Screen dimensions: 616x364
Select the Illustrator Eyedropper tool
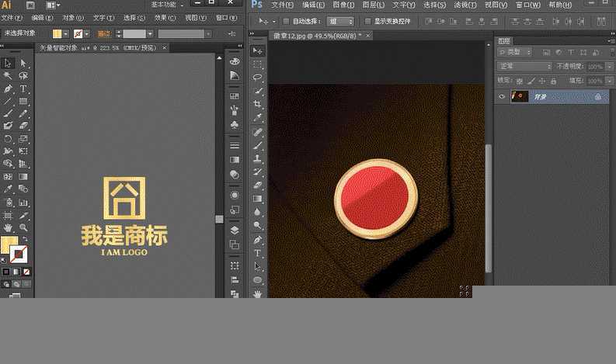8,189
